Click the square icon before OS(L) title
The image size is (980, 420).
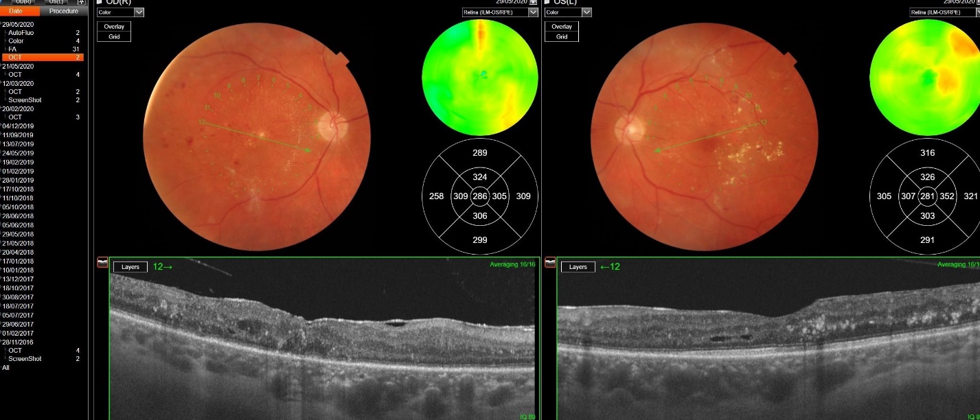click(x=547, y=2)
